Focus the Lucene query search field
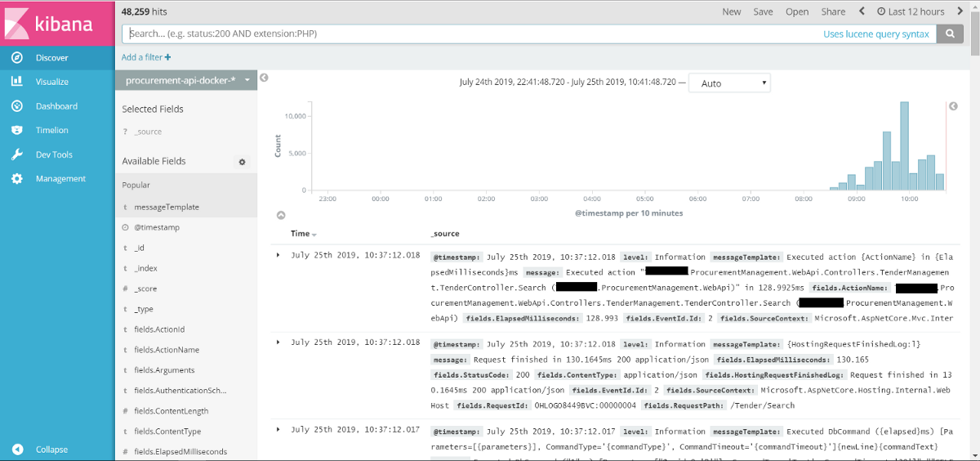The image size is (980, 461). tap(474, 34)
